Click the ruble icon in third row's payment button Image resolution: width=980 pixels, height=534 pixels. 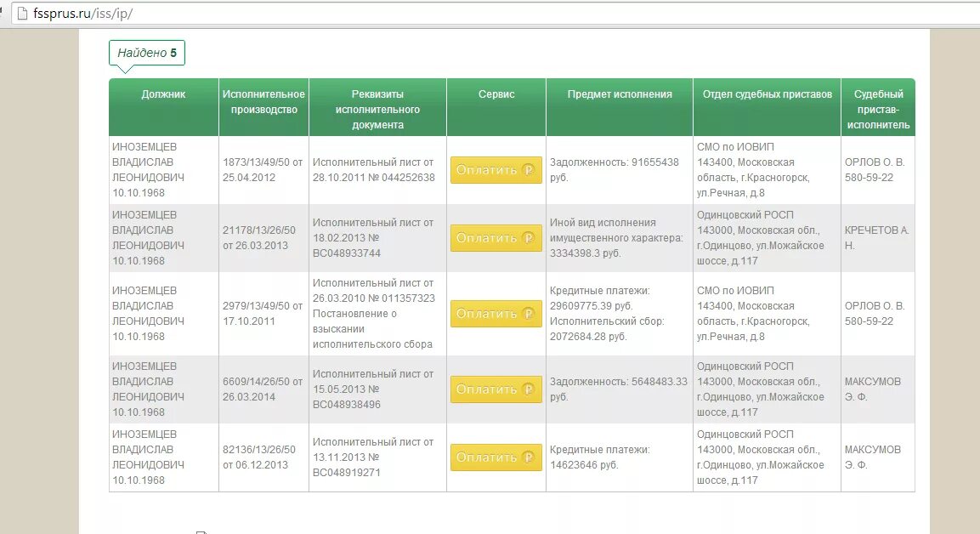[x=530, y=314]
